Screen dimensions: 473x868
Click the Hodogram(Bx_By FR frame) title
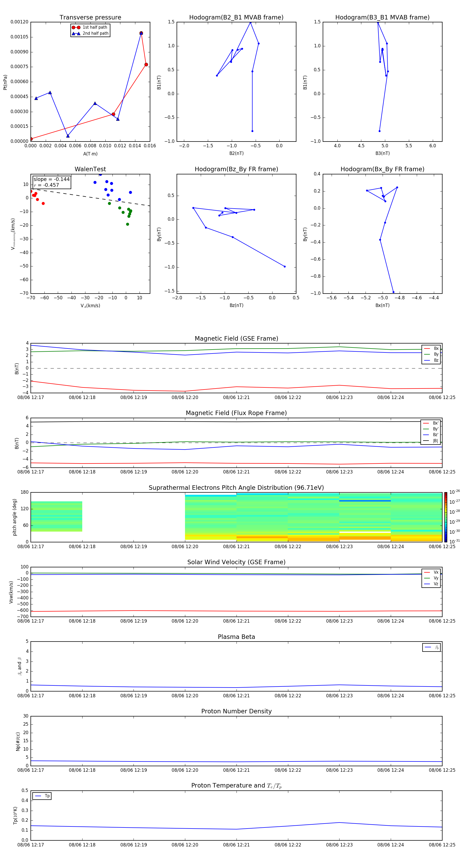[x=382, y=169]
